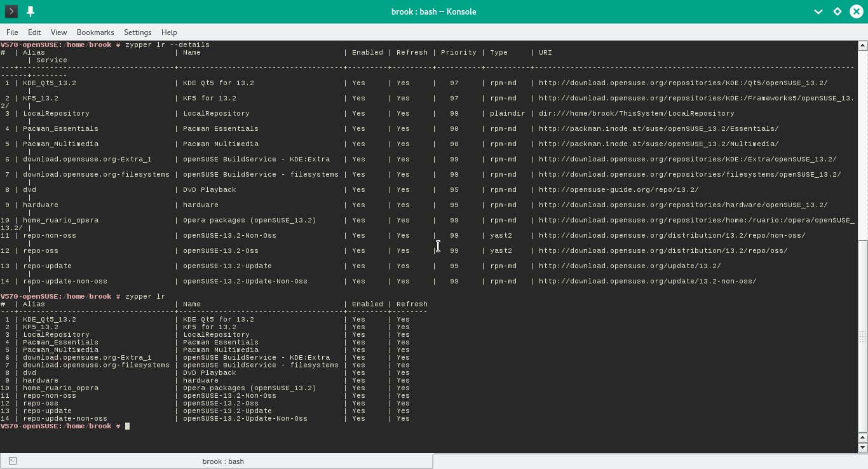The height and width of the screenshot is (469, 868).
Task: Open the Settings menu
Action: point(138,32)
